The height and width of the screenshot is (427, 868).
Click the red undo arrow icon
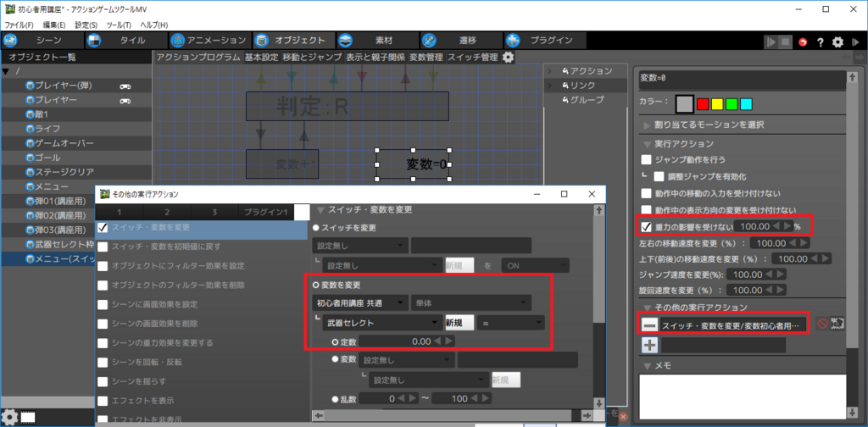coord(804,42)
